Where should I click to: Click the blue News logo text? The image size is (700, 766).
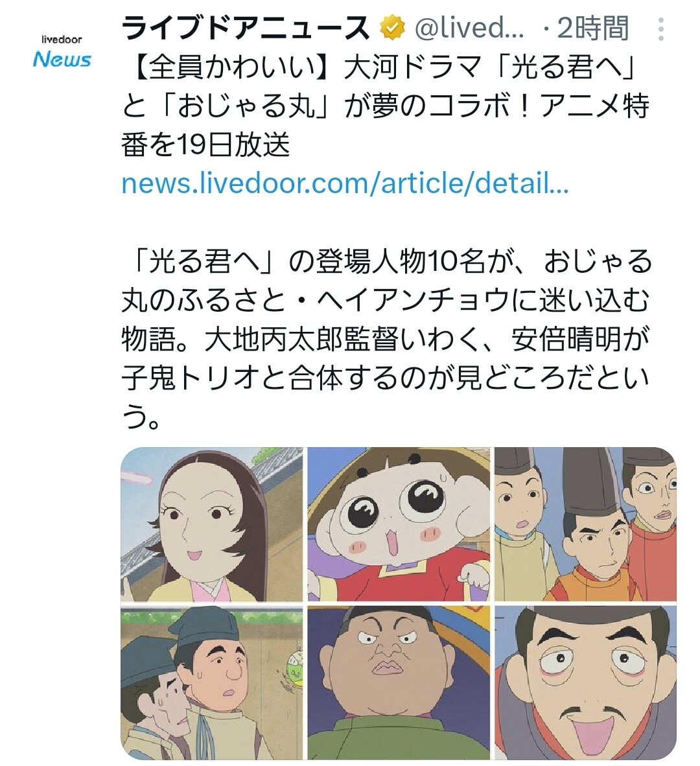pos(62,60)
